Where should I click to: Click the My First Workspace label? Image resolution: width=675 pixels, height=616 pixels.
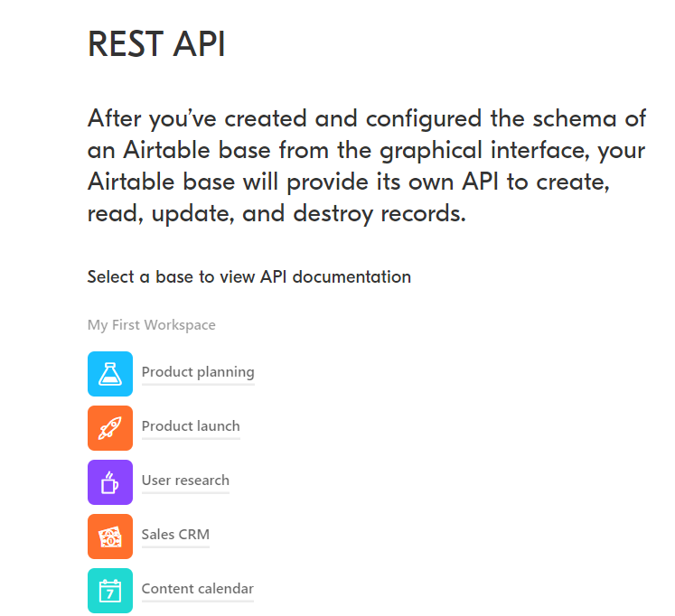coord(151,325)
